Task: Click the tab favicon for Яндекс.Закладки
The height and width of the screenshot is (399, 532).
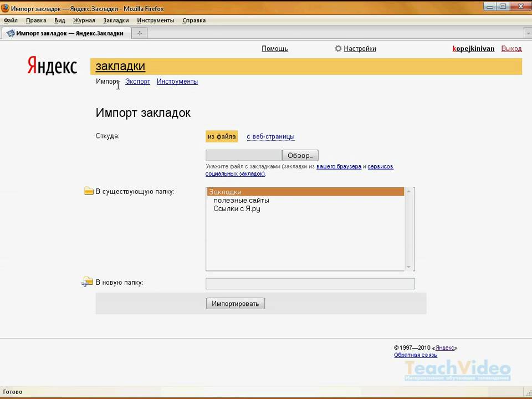Action: point(11,33)
